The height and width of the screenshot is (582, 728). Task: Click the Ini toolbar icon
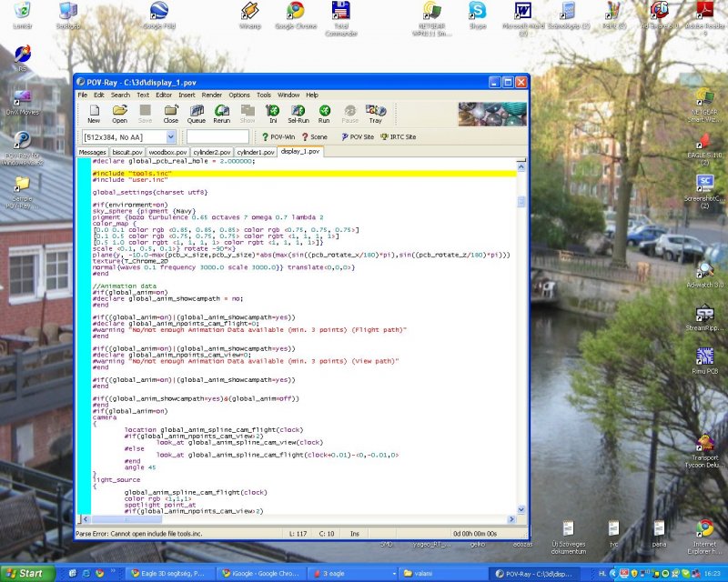pos(273,114)
